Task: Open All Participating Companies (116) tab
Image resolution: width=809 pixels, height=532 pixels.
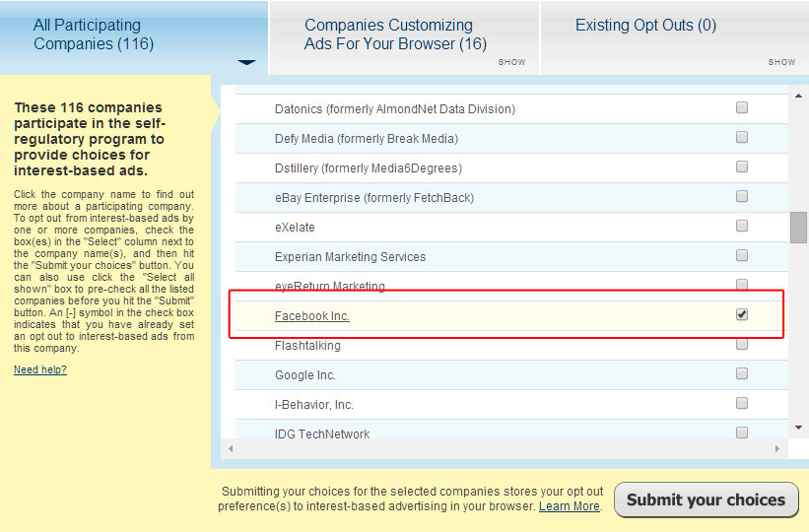Action: coord(134,37)
